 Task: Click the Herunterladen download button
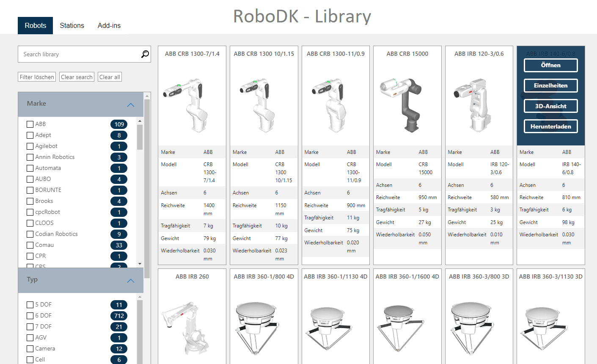click(x=551, y=126)
